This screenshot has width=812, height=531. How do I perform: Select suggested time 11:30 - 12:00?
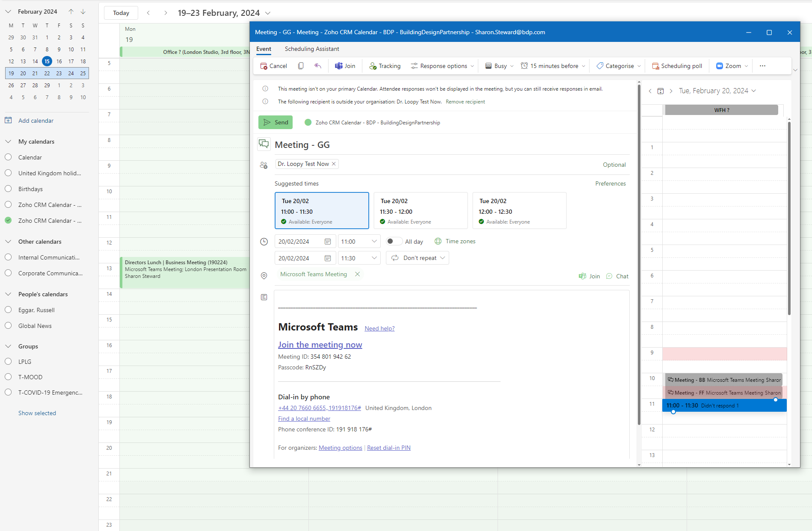click(421, 211)
